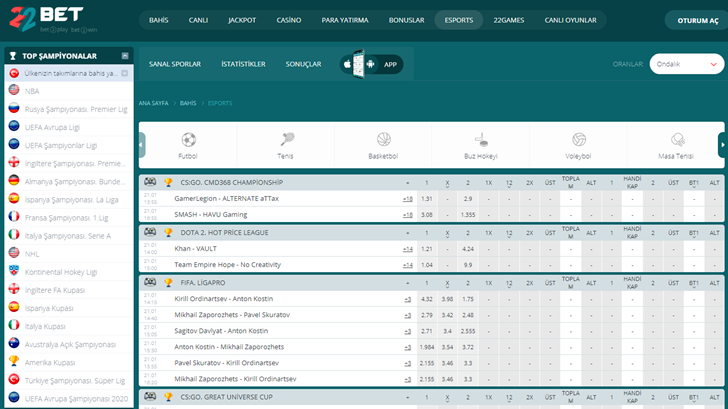Image resolution: width=728 pixels, height=409 pixels.
Task: Click the Italy flag icon beside Serie A
Action: click(14, 235)
